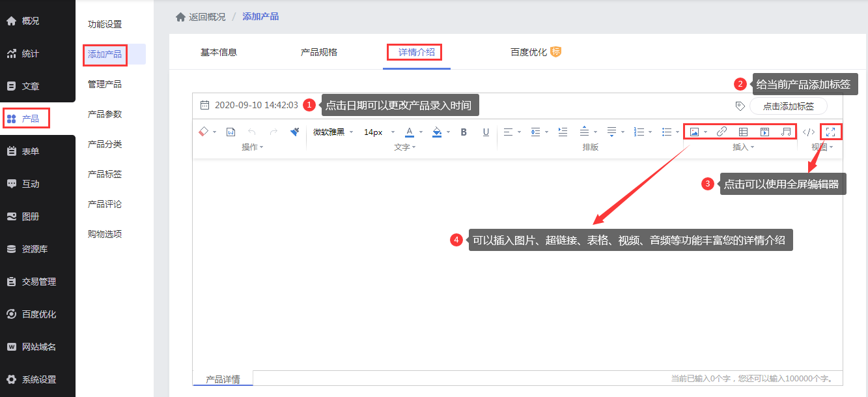Toggle bold formatting
The image size is (868, 397).
coord(464,132)
